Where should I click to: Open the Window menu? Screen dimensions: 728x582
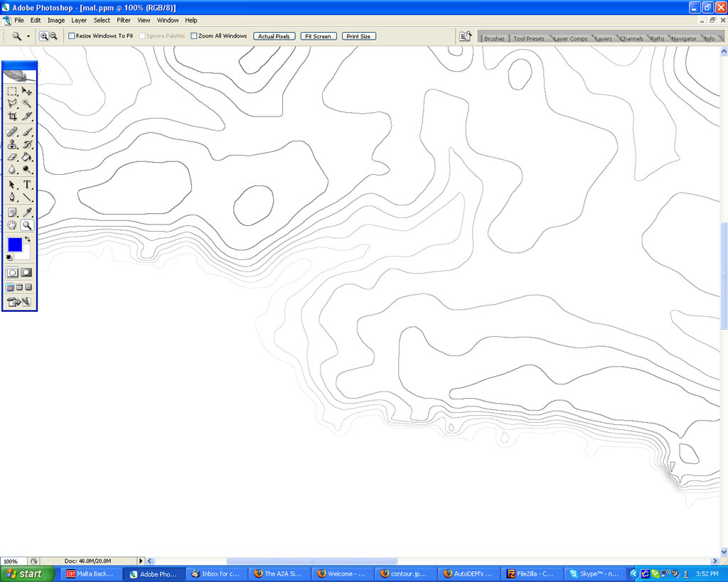click(168, 21)
